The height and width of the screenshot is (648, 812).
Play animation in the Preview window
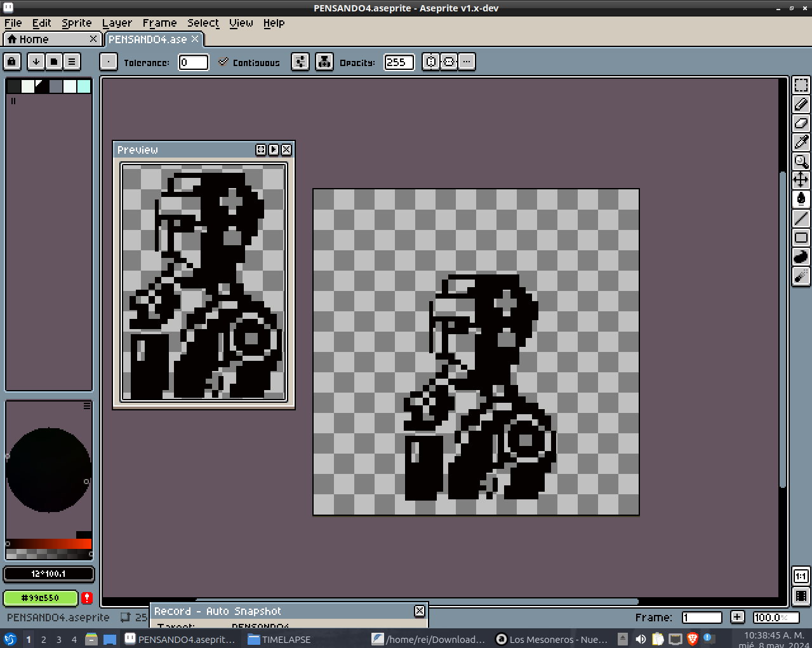tap(274, 149)
